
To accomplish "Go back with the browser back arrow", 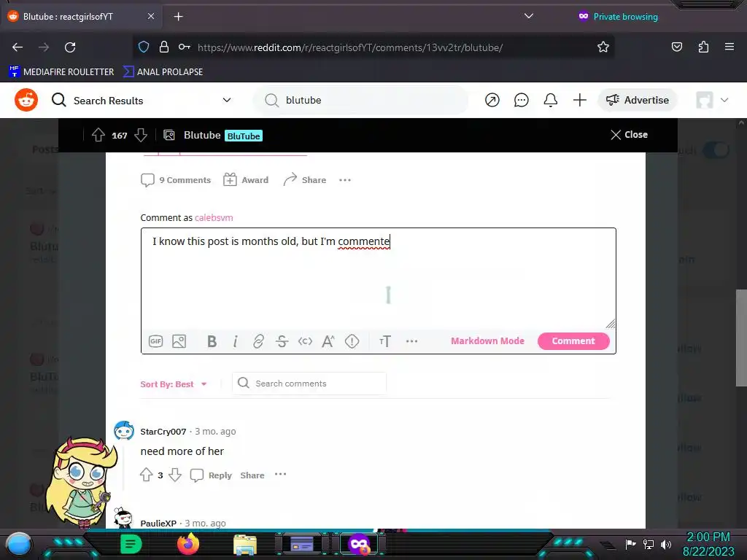I will (18, 47).
